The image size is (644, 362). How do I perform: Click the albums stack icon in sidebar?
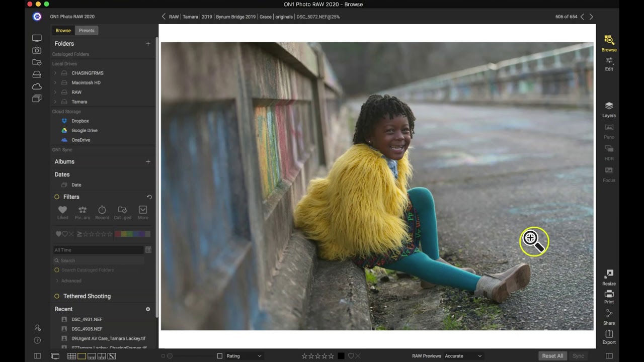37,99
